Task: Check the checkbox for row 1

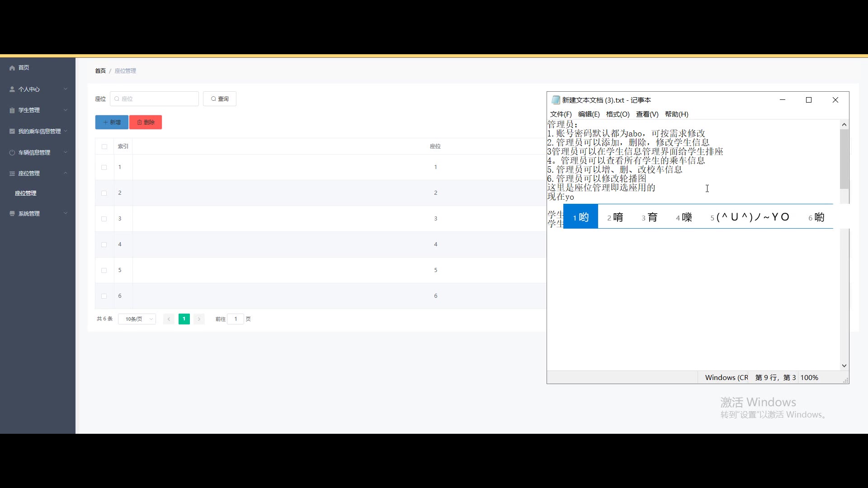Action: coord(104,167)
